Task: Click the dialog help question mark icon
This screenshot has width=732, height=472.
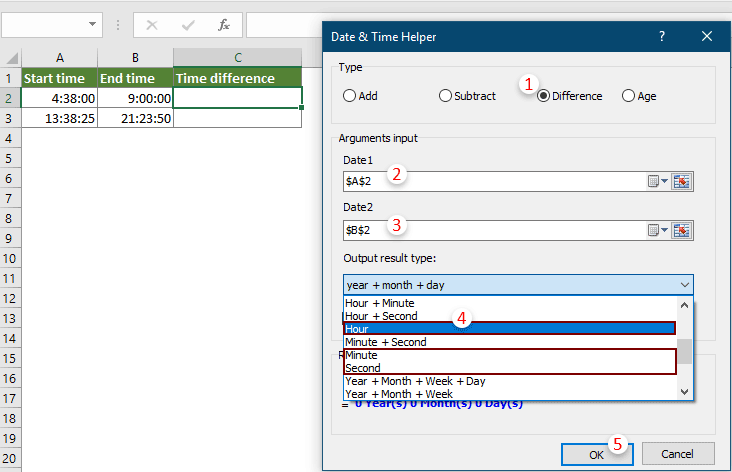Action: click(x=661, y=37)
